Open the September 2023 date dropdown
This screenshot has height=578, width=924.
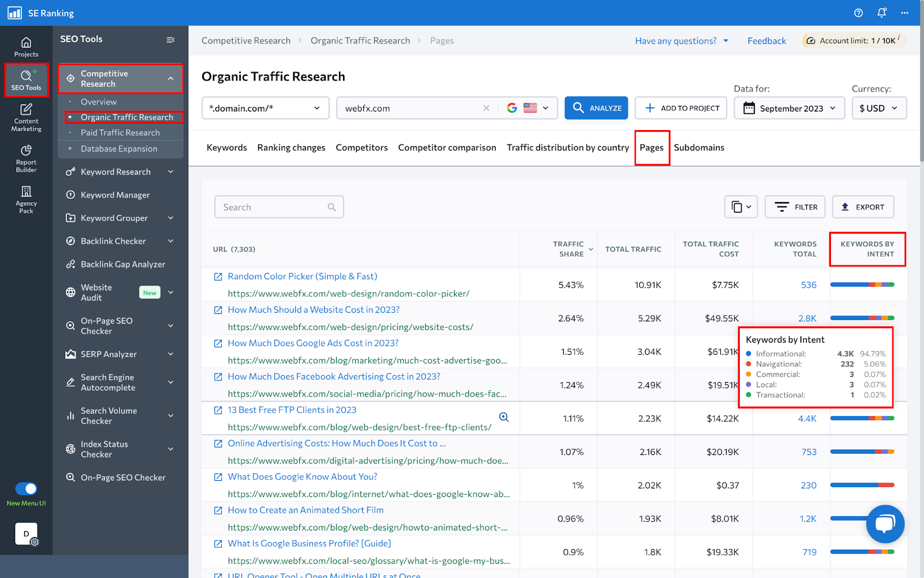[x=789, y=108]
